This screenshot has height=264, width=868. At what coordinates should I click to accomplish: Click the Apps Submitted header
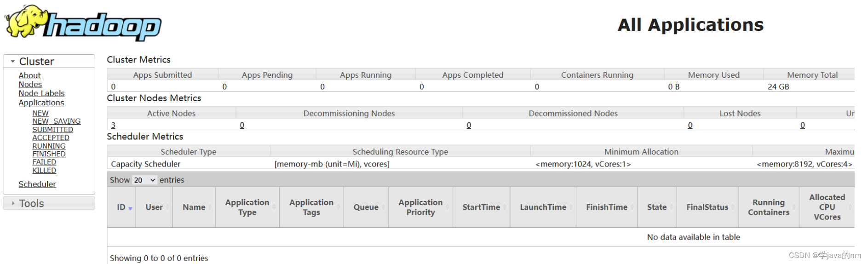[162, 75]
